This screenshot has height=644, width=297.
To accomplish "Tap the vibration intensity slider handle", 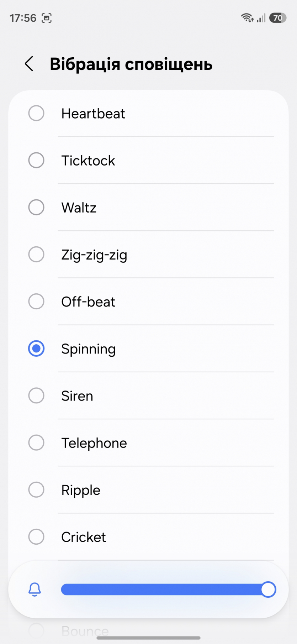I will 269,590.
